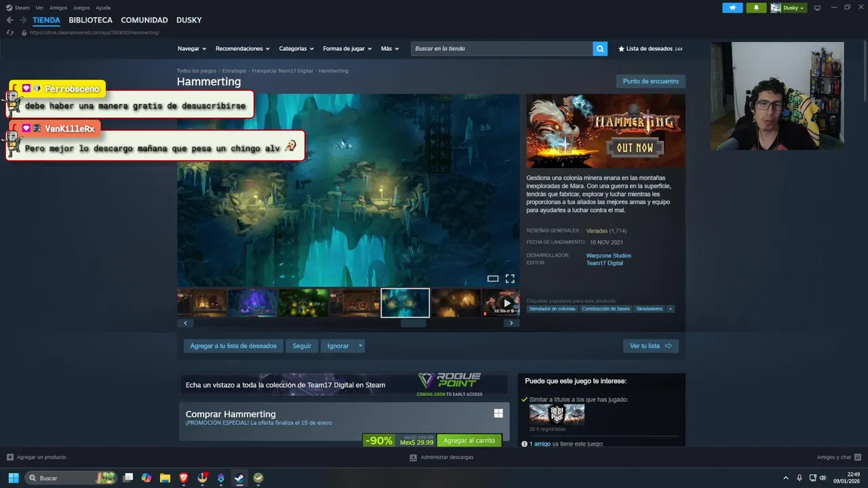Screen dimensions: 868x488
Task: Launch Brave browser from the taskbar
Action: pos(184,478)
